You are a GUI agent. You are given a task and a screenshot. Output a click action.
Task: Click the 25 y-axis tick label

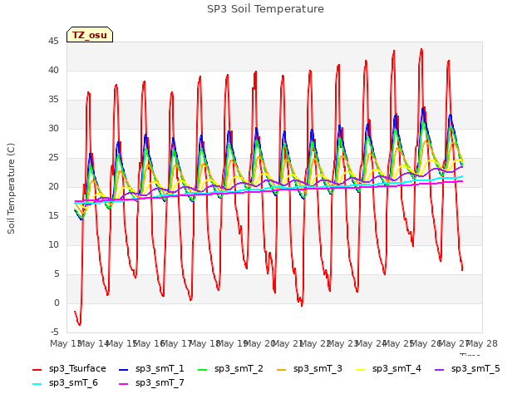tap(53, 158)
